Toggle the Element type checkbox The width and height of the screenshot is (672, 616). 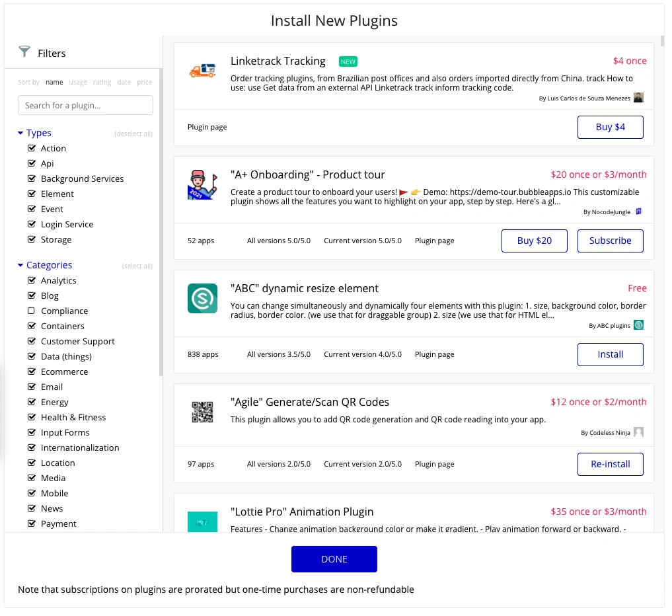pyautogui.click(x=31, y=194)
